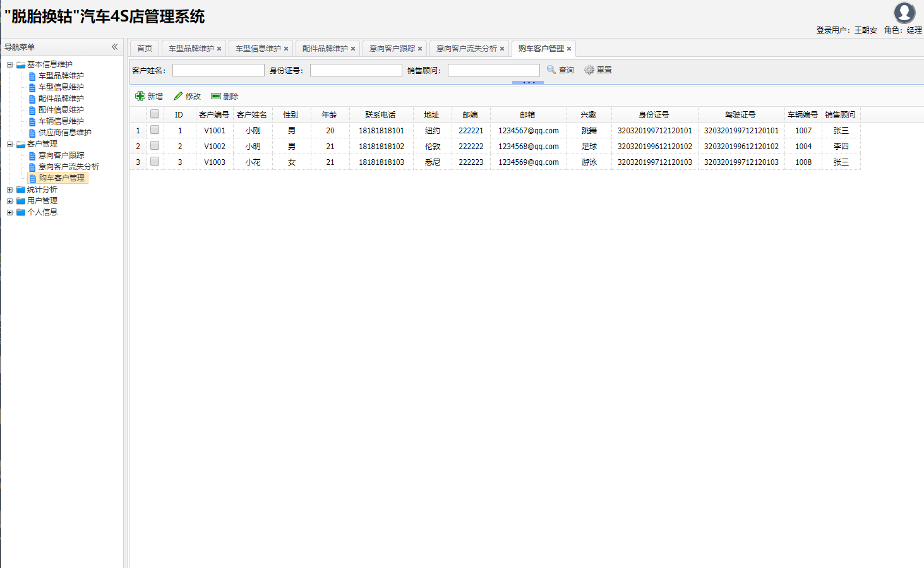Screen dimensions: 924x568
Task: Click the 统计分析 folder icon
Action: tap(21, 190)
